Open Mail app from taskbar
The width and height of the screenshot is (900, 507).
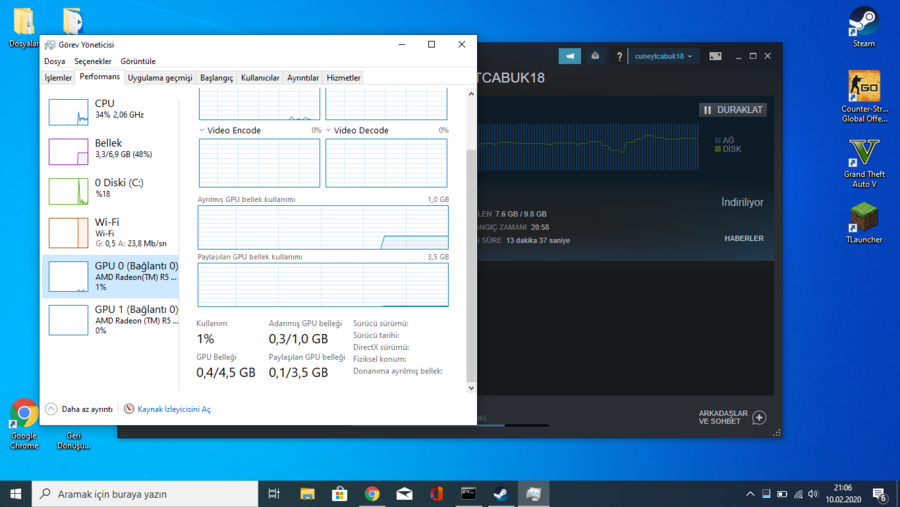pos(404,494)
